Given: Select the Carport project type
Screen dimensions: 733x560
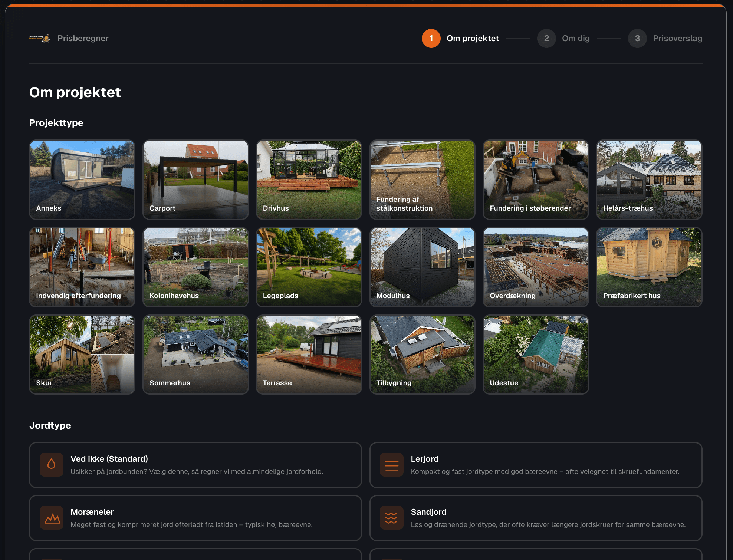Looking at the screenshot, I should click(195, 179).
